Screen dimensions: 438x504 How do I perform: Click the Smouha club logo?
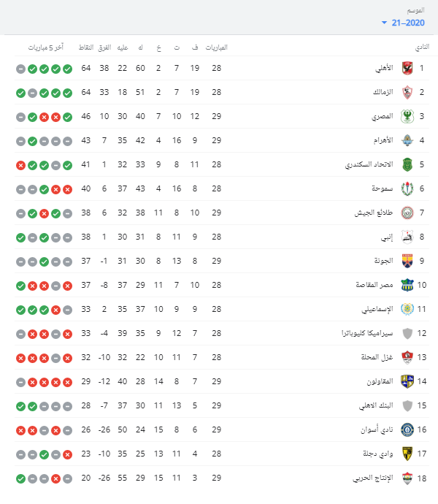click(x=407, y=189)
